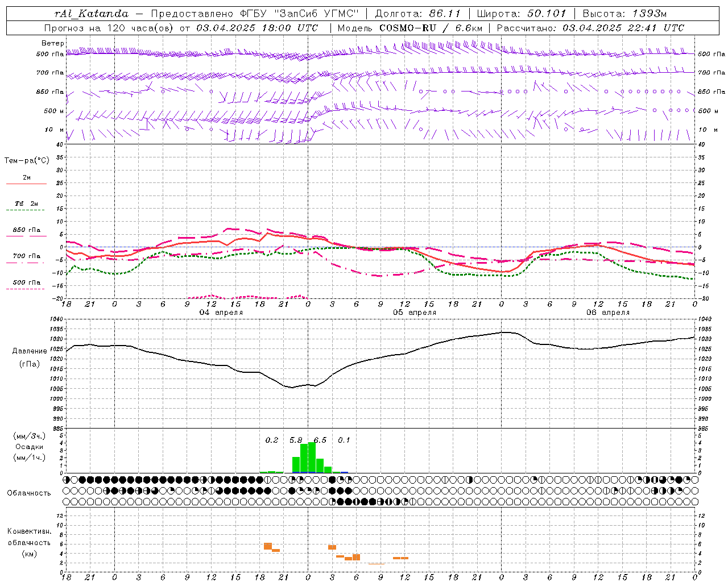Click the 10 м wind level label on left
The width and height of the screenshot is (728, 582).
point(55,130)
